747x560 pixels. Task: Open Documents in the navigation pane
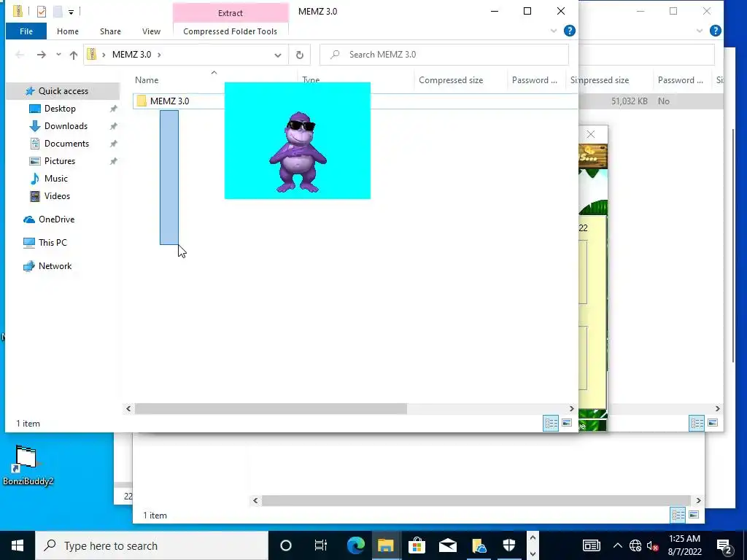[x=66, y=144]
